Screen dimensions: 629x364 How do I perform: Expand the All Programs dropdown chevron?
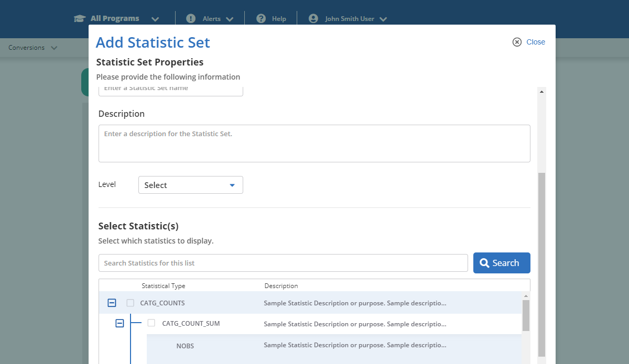click(x=155, y=19)
